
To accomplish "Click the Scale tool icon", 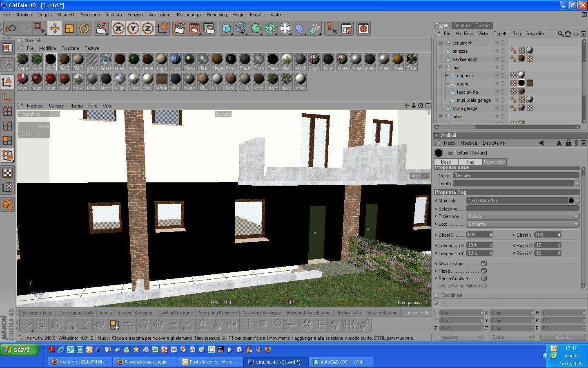I will 69,28.
